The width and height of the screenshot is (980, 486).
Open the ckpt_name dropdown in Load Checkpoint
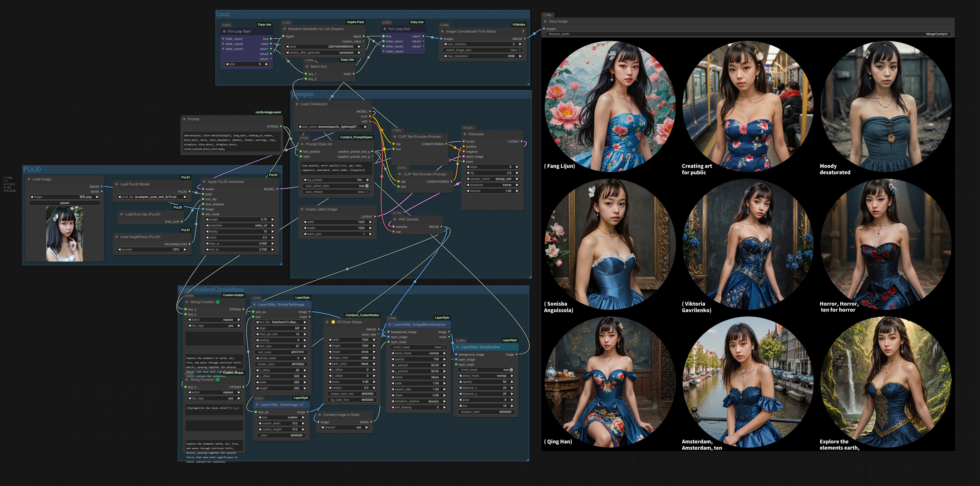[x=333, y=127]
